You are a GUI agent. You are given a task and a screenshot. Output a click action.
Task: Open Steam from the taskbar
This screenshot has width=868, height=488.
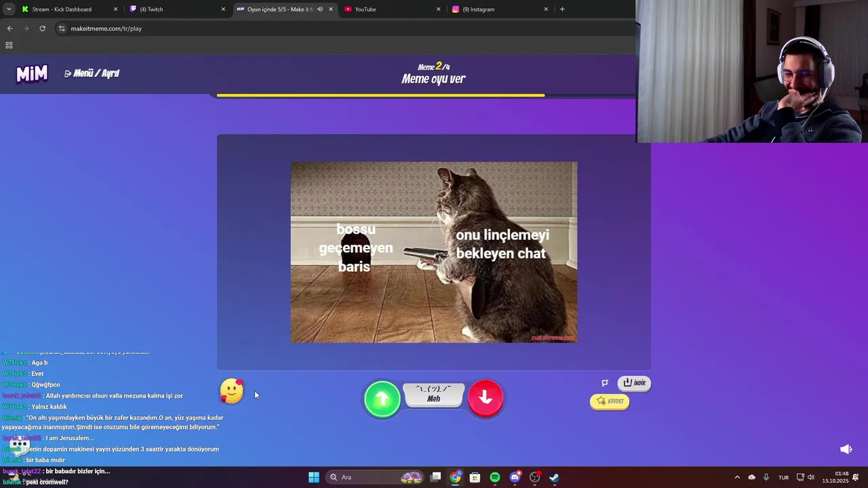click(x=554, y=477)
